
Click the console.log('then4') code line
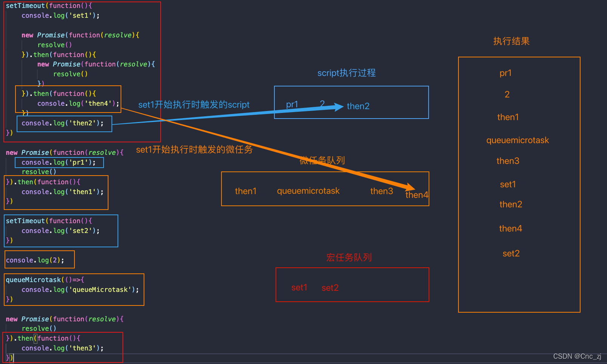click(78, 103)
